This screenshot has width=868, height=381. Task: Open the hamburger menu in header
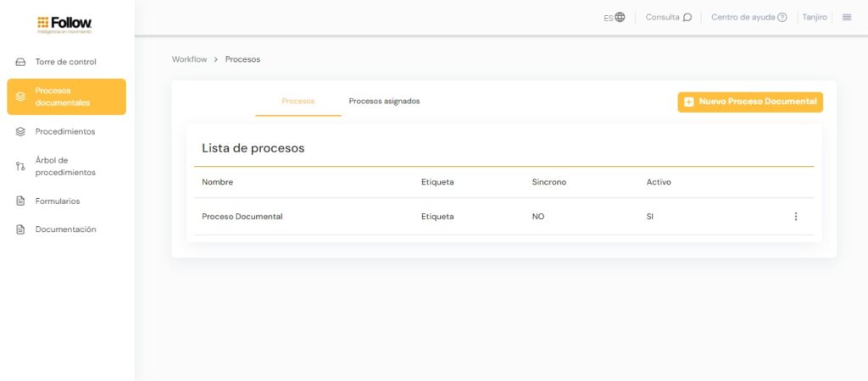pyautogui.click(x=847, y=17)
